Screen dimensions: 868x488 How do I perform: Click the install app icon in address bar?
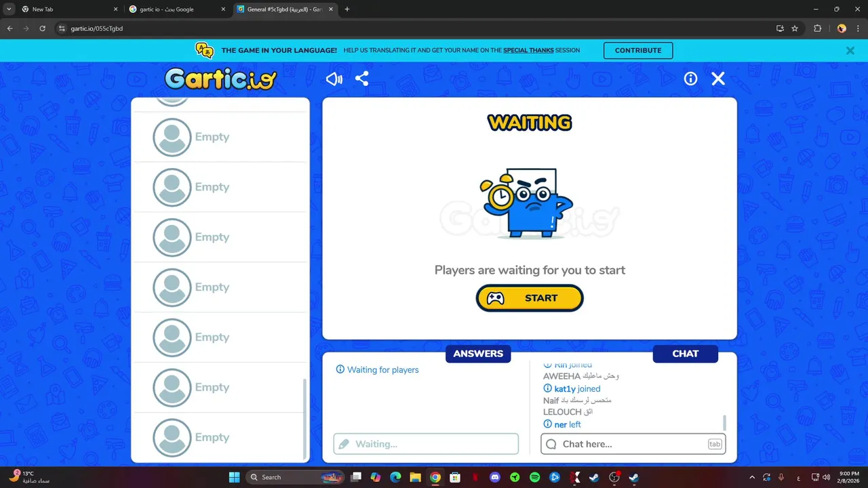780,28
